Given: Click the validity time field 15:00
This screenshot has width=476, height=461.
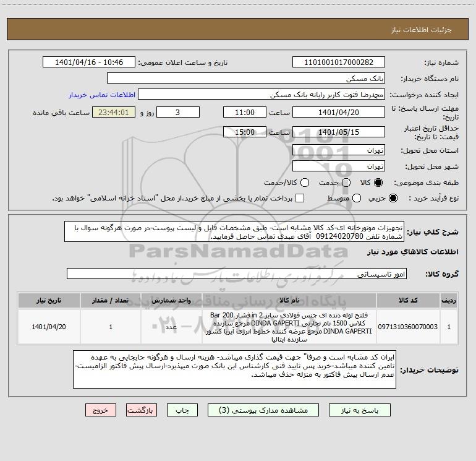Looking at the screenshot, I should (245, 132).
